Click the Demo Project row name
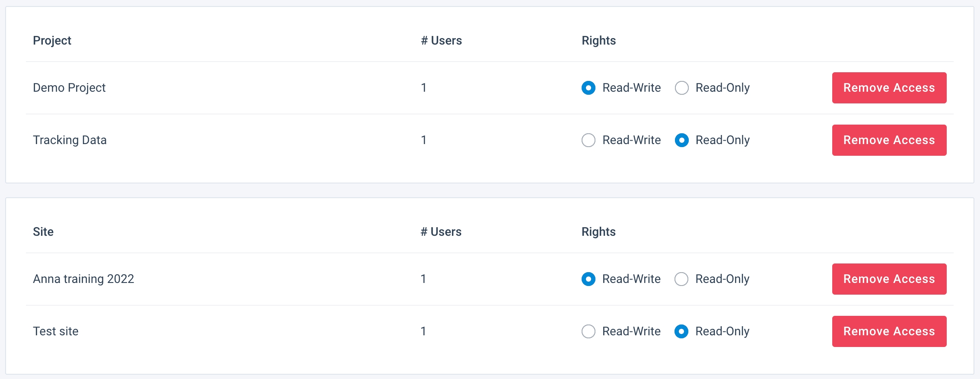 click(x=69, y=88)
